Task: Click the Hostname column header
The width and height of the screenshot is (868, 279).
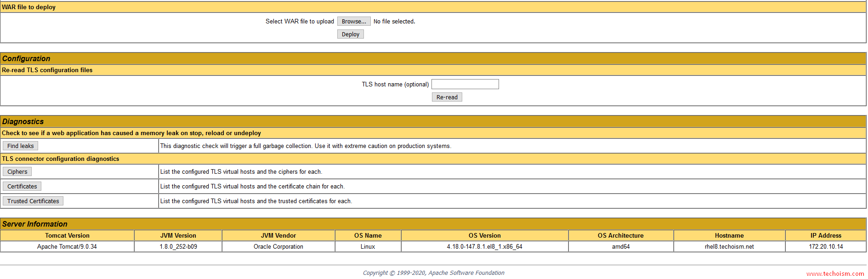Action: tap(729, 235)
